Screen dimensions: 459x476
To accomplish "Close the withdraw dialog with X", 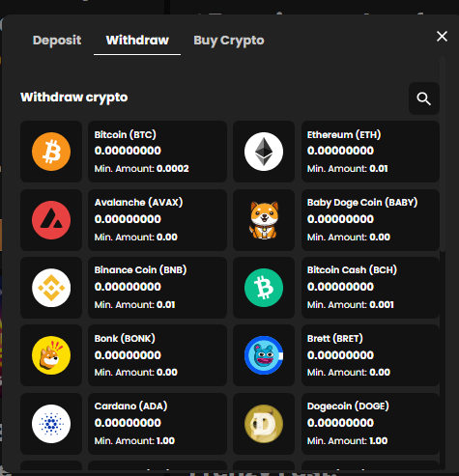I will 442,37.
